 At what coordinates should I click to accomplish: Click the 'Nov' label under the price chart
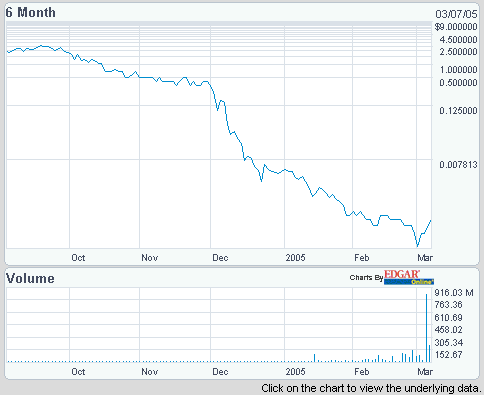(150, 258)
